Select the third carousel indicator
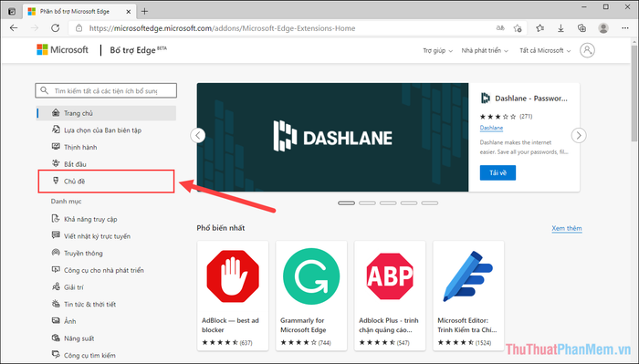This screenshot has height=364, width=639. point(388,203)
